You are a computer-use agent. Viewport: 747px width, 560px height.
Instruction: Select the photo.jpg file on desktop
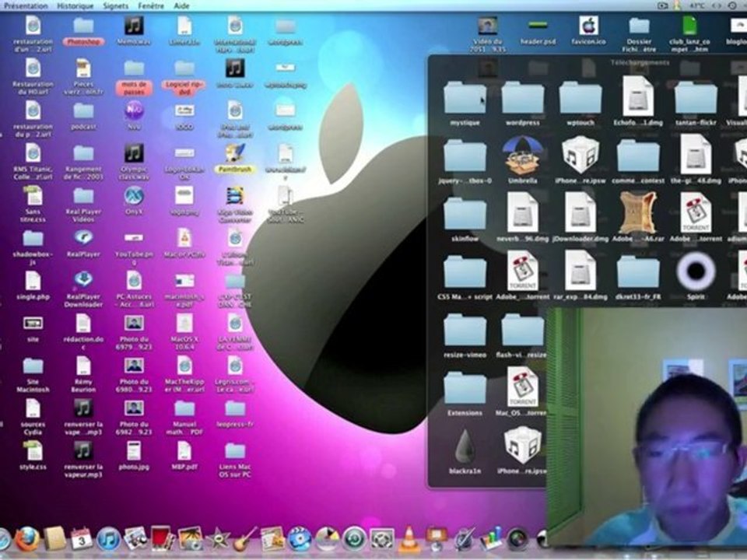point(133,451)
